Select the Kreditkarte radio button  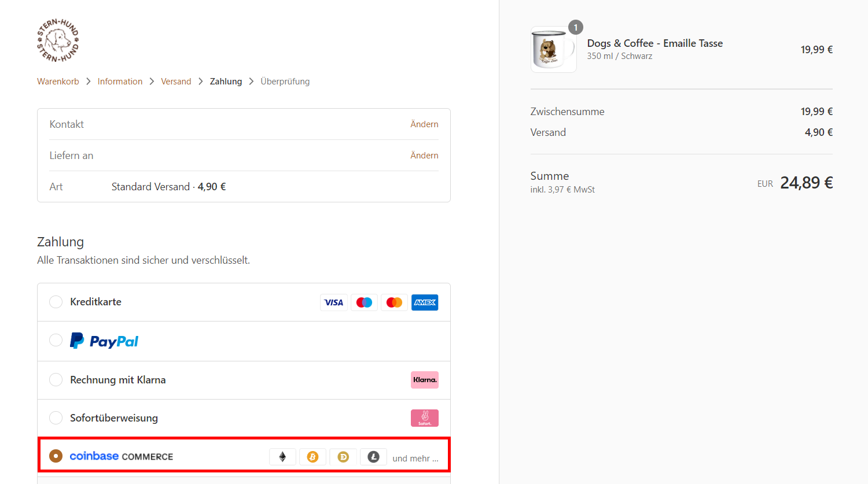(56, 302)
